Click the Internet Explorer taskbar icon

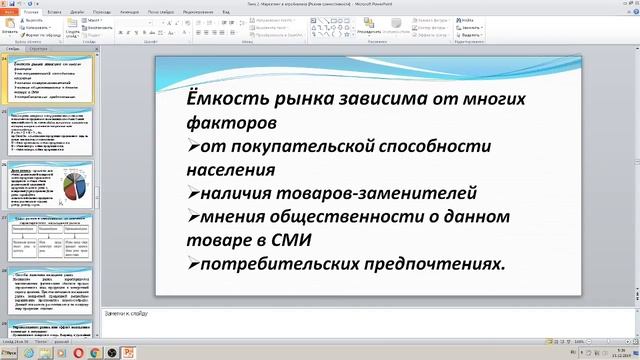click(29, 353)
